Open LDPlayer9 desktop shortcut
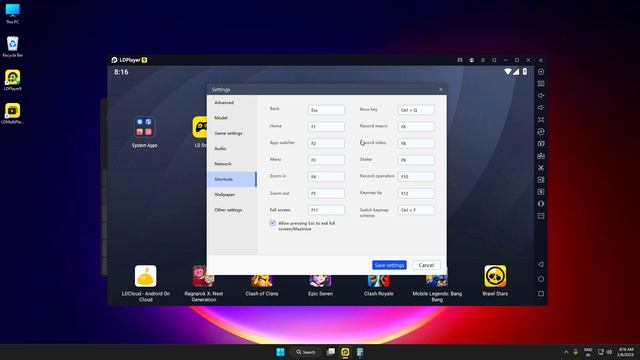Viewport: 640px width, 360px height. 13,80
